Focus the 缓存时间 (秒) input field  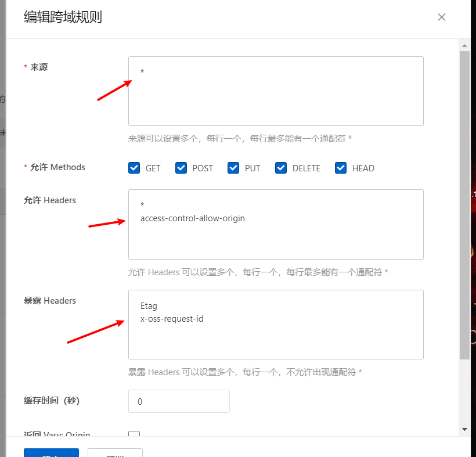coord(179,401)
